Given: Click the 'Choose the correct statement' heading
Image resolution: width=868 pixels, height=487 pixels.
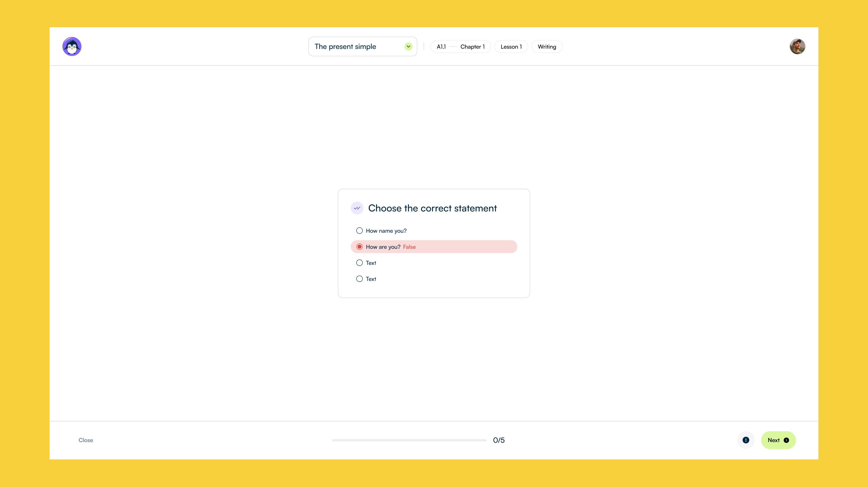Looking at the screenshot, I should pos(432,208).
